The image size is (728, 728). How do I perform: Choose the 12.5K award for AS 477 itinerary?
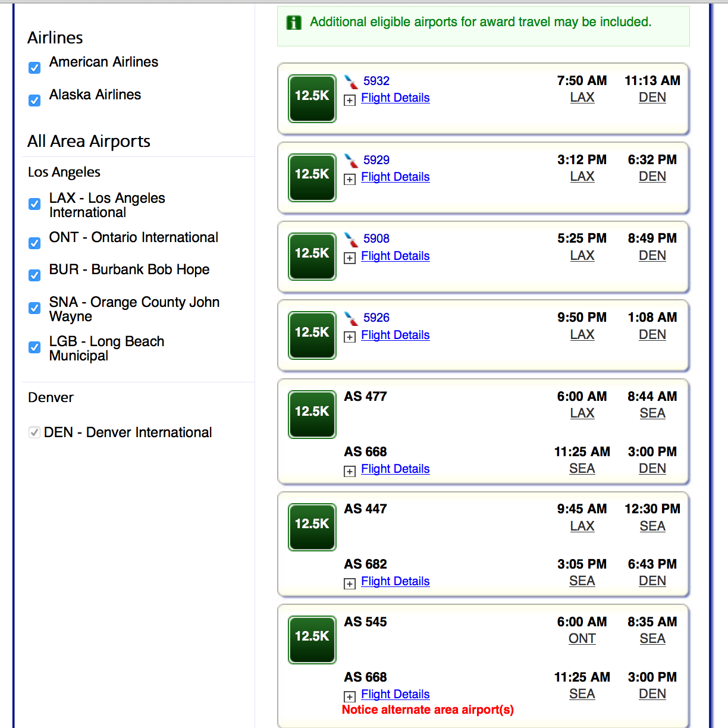pos(312,415)
